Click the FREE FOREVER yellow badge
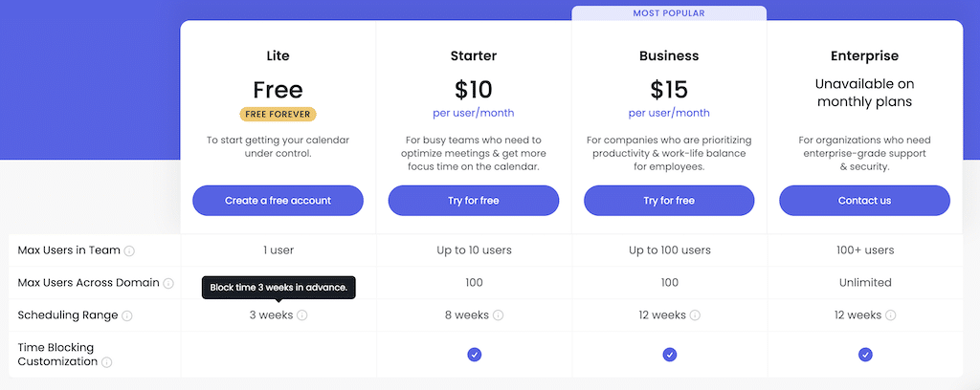Image resolution: width=980 pixels, height=390 pixels. (x=278, y=114)
